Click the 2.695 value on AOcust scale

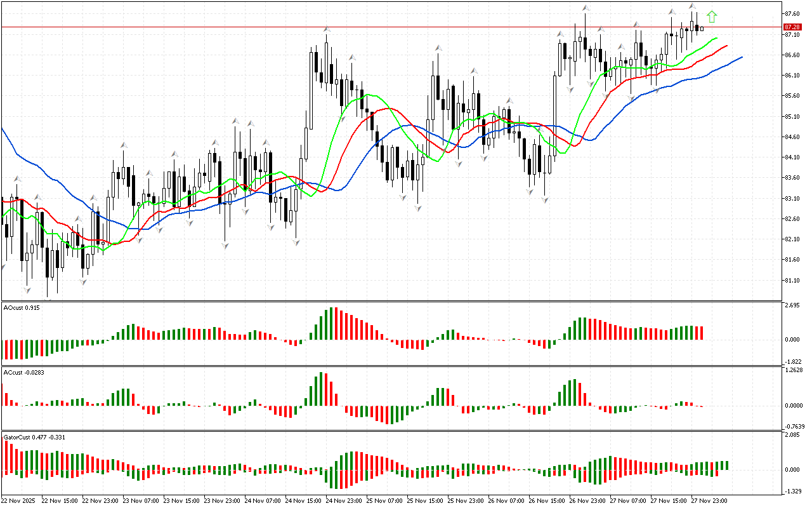791,305
